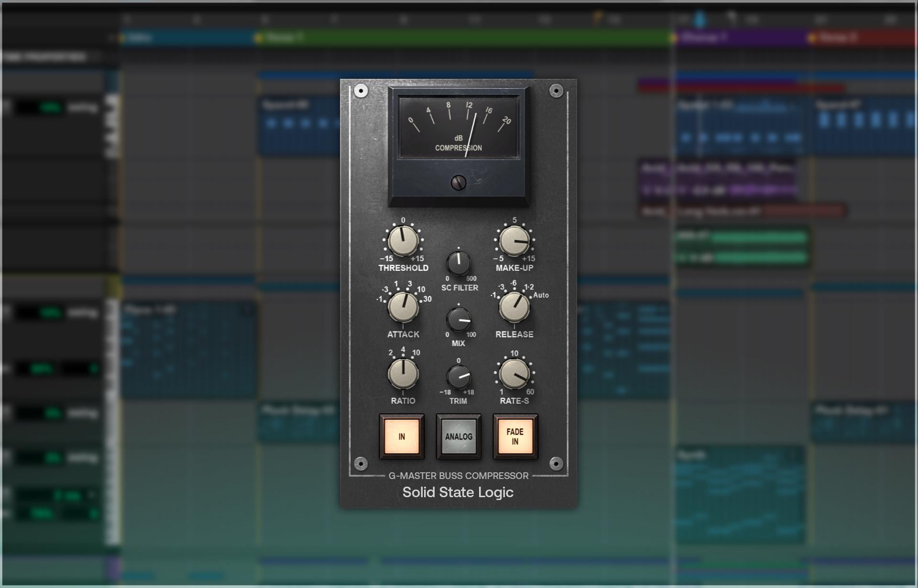Image resolution: width=918 pixels, height=588 pixels.
Task: Click the Solid State Logic logo text
Action: 458,492
